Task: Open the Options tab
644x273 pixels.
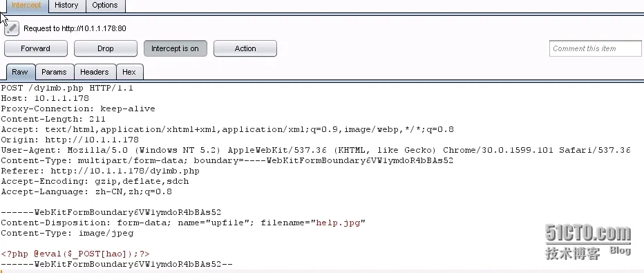Action: [105, 6]
